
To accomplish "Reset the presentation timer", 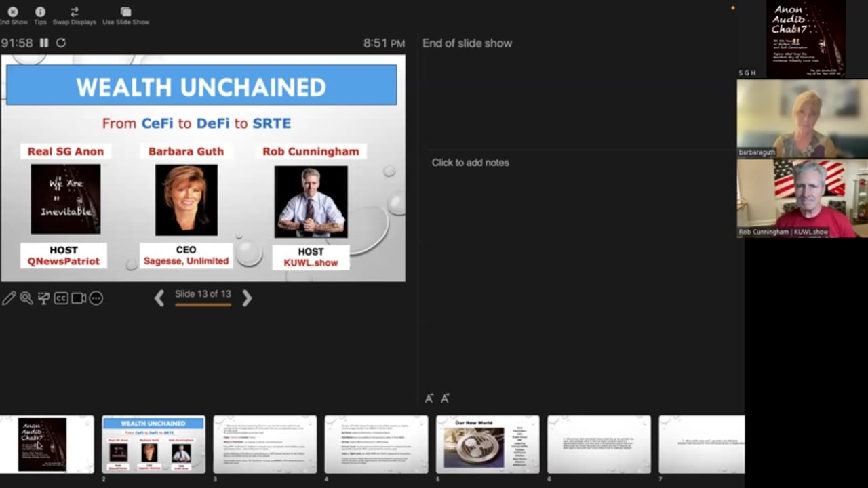I will (x=61, y=43).
